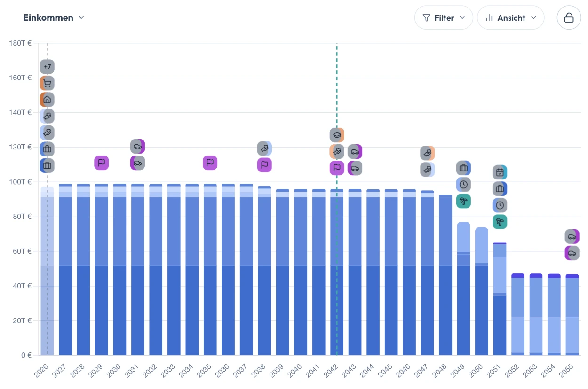
Task: Click the upper car icon at 2055
Action: [572, 236]
